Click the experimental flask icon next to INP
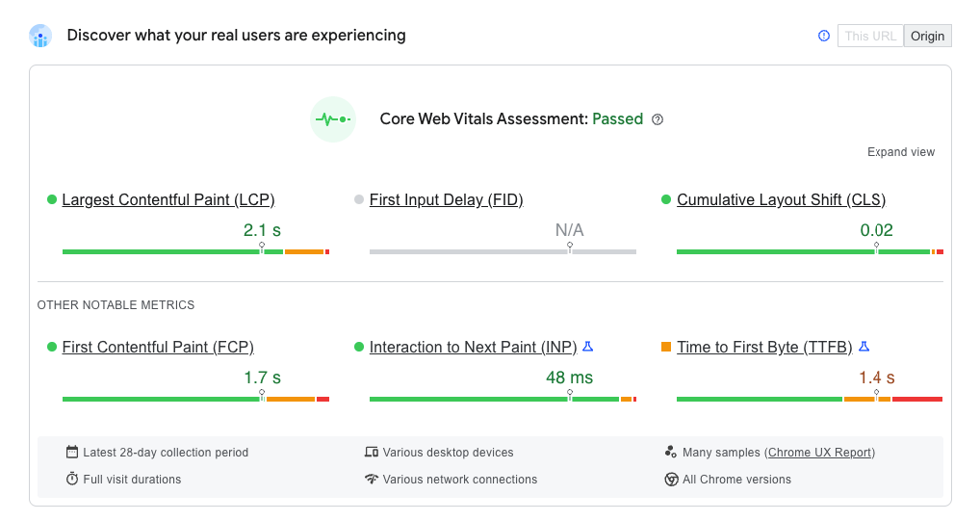 pos(587,346)
